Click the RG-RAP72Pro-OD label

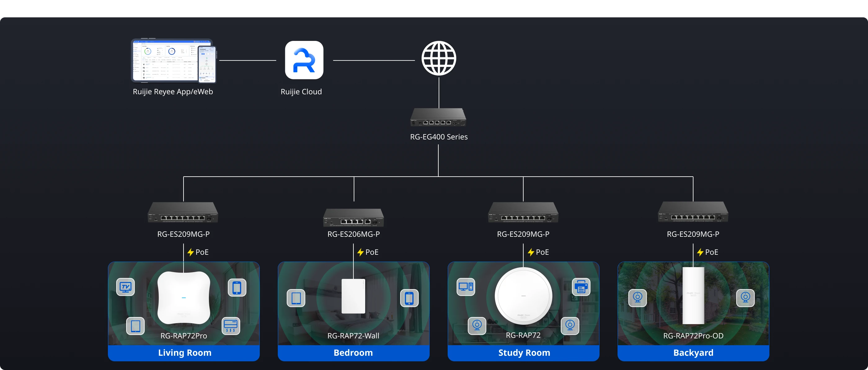pos(693,336)
